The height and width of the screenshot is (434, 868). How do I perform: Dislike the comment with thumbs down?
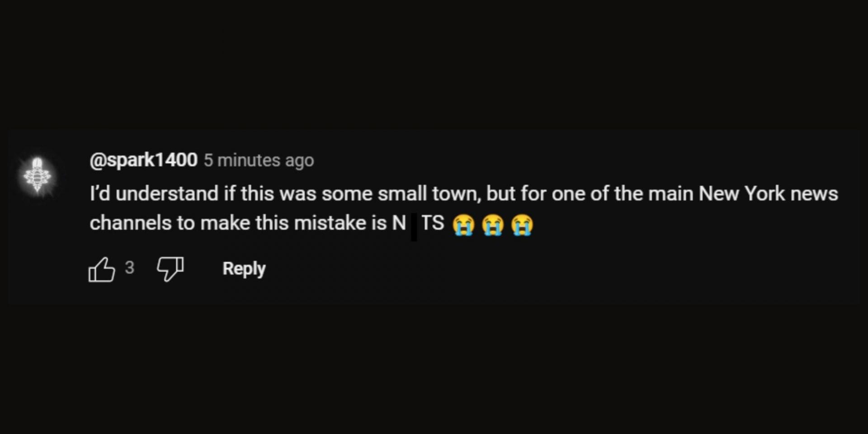coord(170,269)
